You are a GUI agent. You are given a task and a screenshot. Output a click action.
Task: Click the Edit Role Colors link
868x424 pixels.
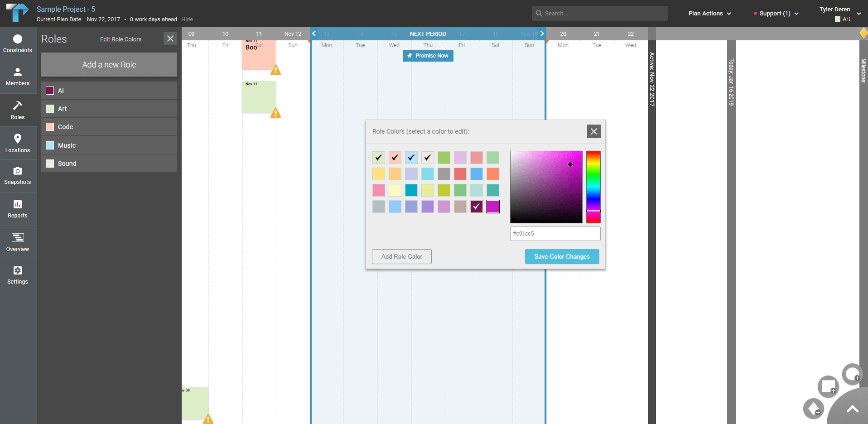[x=121, y=39]
